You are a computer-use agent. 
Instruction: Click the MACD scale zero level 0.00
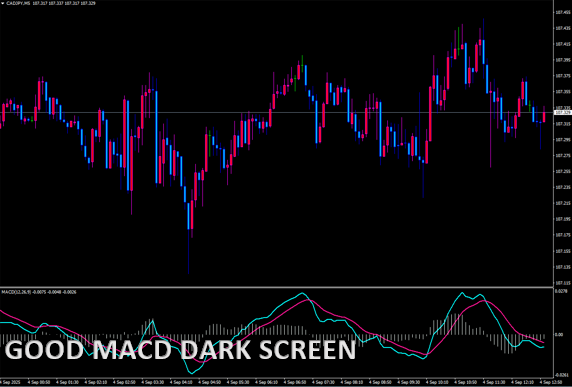559,334
